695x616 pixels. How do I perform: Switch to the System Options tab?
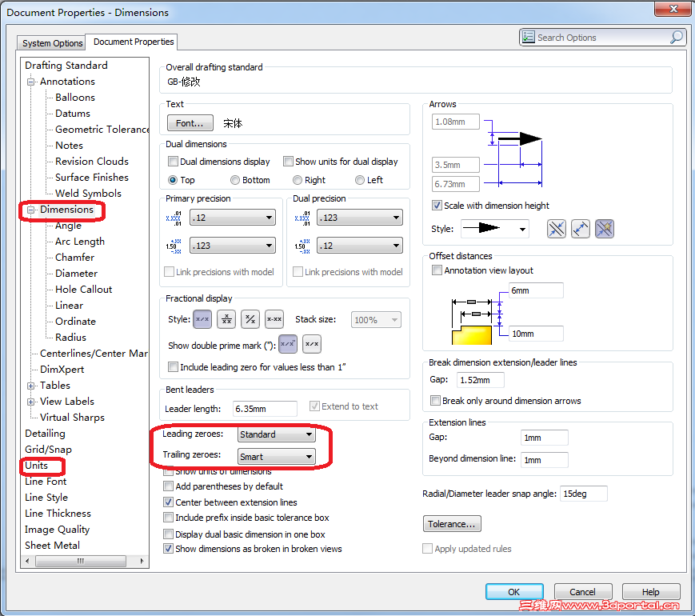tap(52, 43)
